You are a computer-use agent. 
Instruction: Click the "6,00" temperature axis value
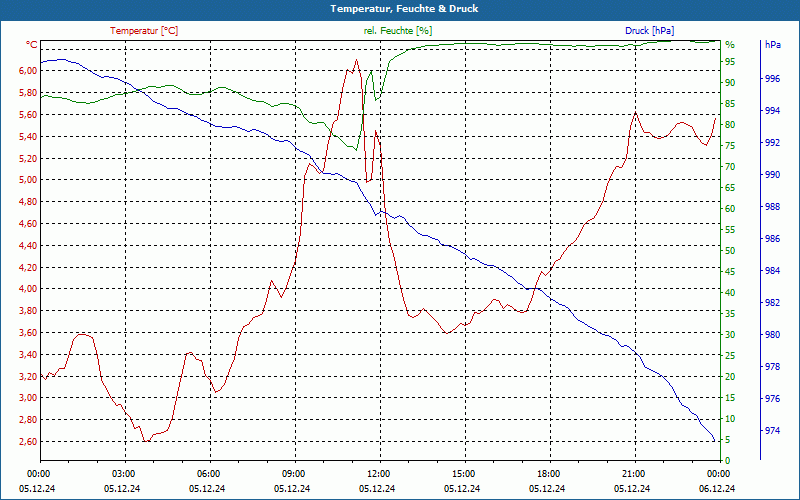28,70
